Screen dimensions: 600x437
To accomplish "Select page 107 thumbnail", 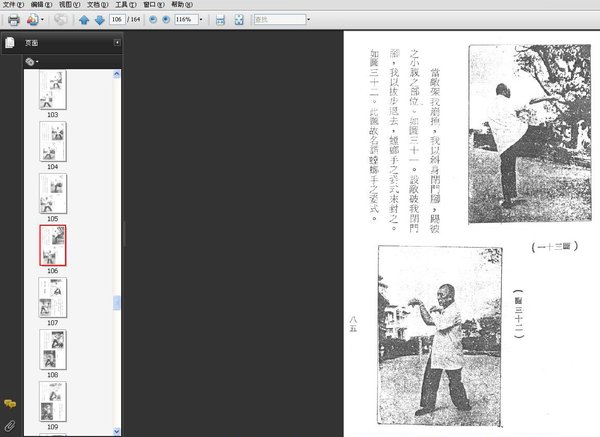I will 53,298.
